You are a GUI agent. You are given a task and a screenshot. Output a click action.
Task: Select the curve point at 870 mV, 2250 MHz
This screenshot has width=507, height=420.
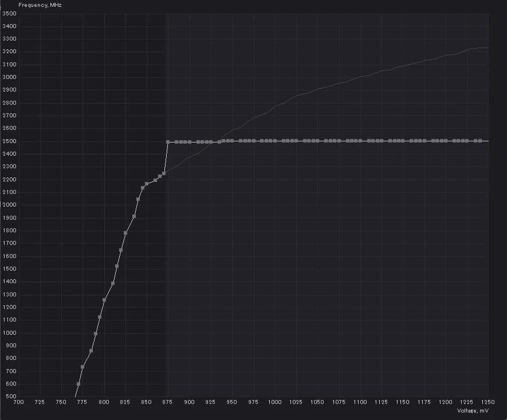(164, 173)
